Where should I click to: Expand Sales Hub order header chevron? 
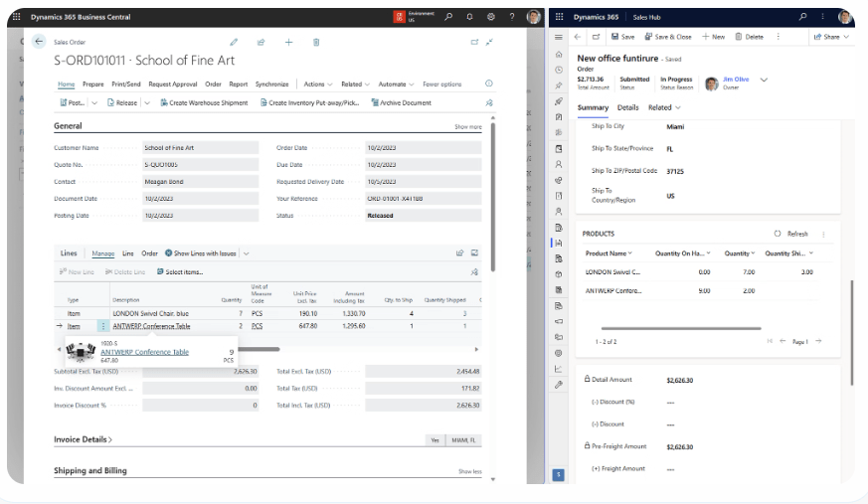pyautogui.click(x=764, y=80)
